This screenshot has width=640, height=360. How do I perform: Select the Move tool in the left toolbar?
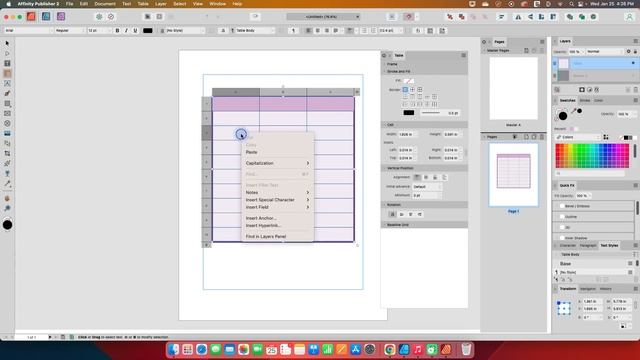point(7,43)
